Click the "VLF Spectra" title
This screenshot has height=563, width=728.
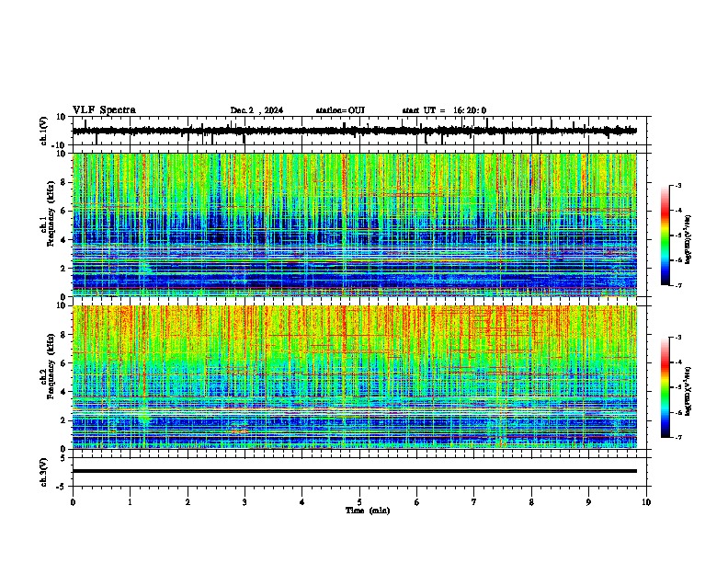pos(105,110)
